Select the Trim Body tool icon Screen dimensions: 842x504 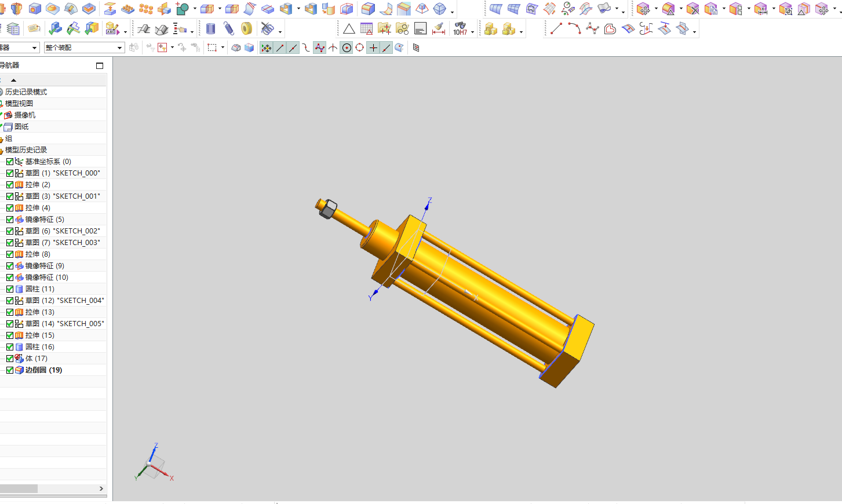coord(207,9)
